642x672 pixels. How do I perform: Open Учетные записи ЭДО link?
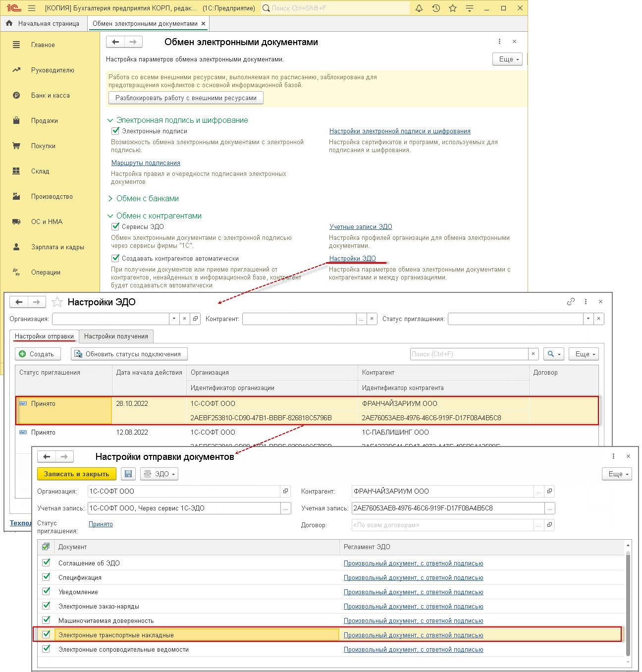tap(361, 226)
